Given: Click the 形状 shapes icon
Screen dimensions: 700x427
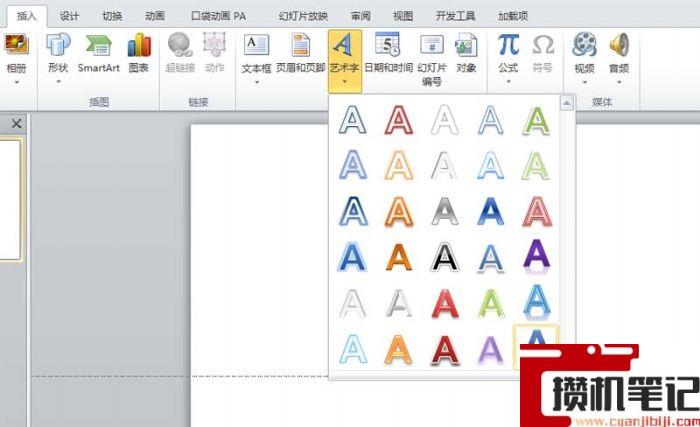Looking at the screenshot, I should [58, 45].
